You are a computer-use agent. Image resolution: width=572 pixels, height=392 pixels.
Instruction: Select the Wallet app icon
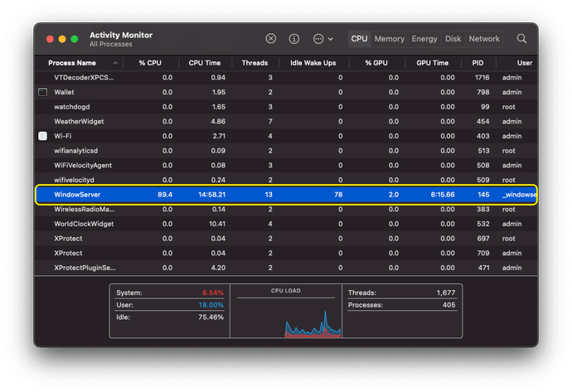click(x=42, y=92)
